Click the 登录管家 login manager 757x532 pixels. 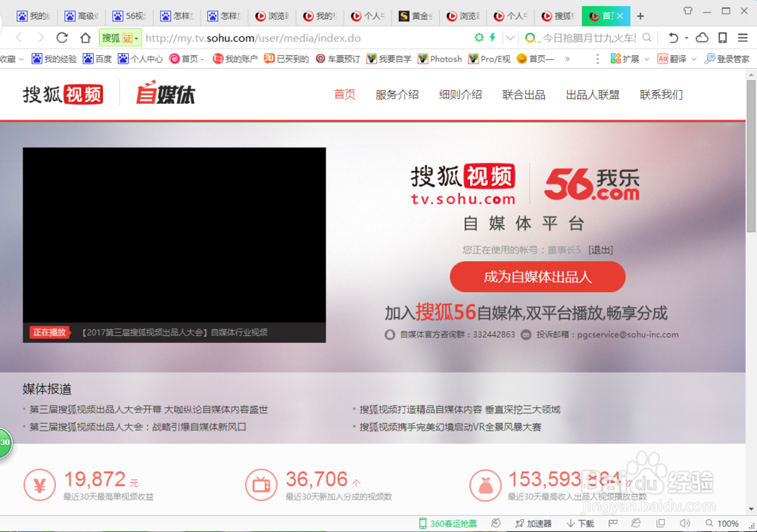[x=727, y=59]
